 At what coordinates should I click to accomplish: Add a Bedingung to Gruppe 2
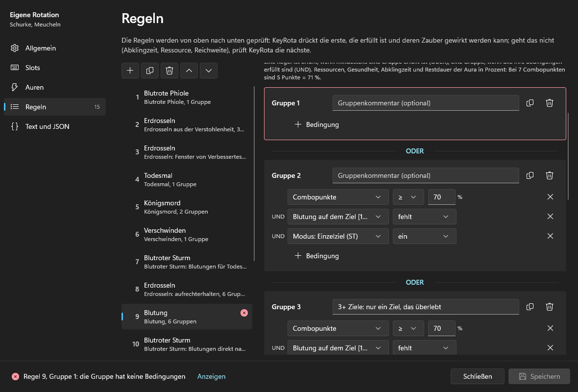click(x=316, y=256)
